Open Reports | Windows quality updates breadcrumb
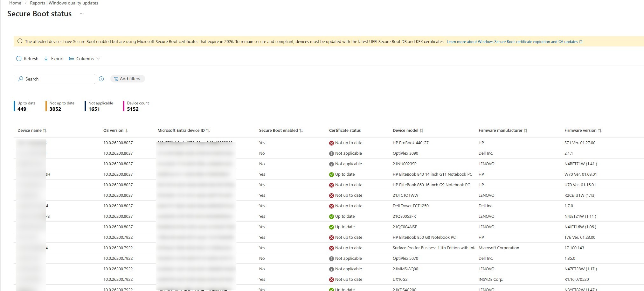The image size is (644, 291). [x=64, y=3]
